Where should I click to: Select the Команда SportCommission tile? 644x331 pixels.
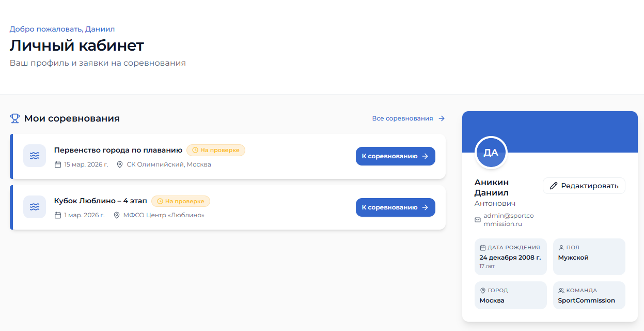coord(589,295)
